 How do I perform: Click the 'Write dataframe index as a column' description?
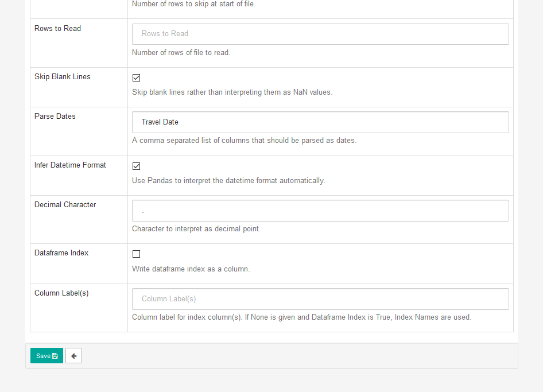pos(191,269)
